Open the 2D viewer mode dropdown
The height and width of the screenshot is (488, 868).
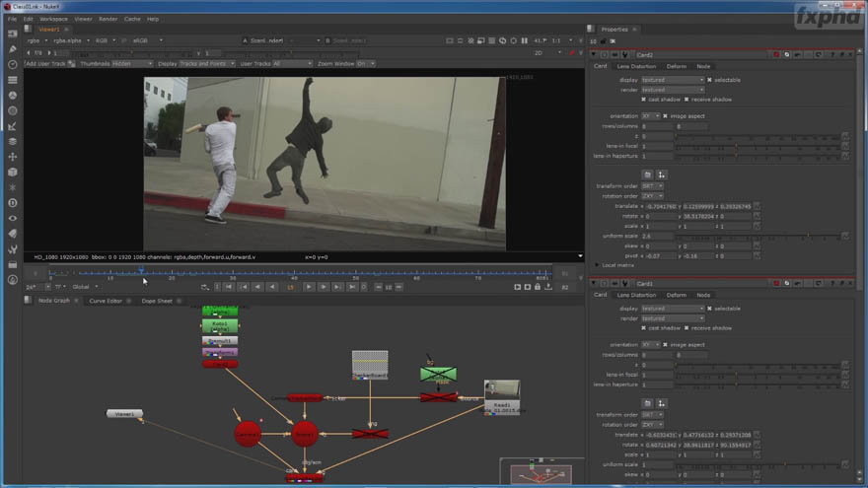point(547,53)
